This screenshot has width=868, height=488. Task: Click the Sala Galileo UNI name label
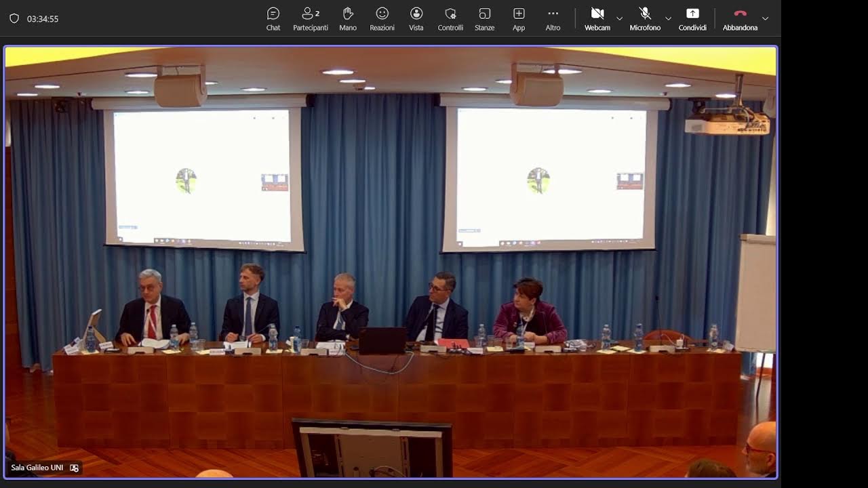click(x=37, y=468)
